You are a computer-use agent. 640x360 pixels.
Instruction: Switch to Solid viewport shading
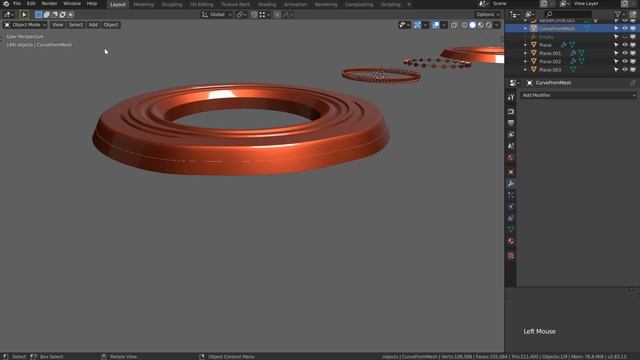(472, 25)
